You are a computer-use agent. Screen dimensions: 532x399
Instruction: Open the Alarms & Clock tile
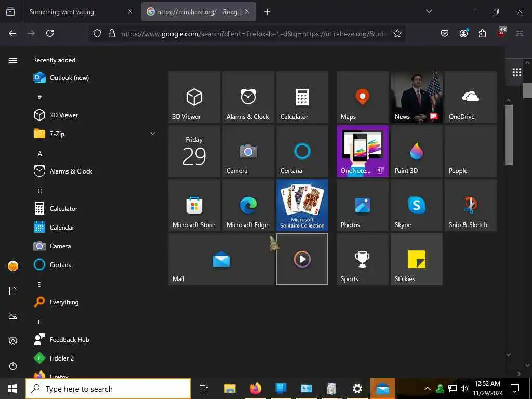click(248, 97)
